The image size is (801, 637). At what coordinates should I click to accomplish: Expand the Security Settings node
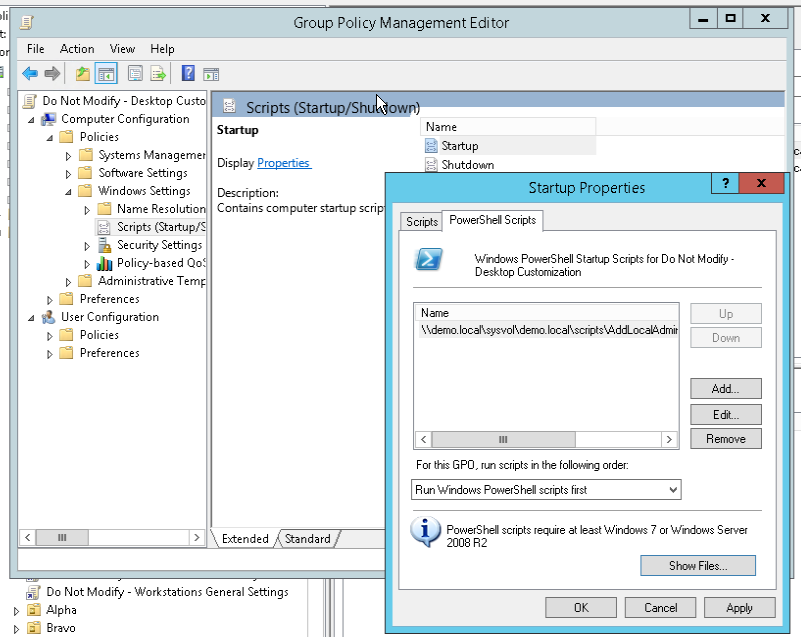(87, 246)
